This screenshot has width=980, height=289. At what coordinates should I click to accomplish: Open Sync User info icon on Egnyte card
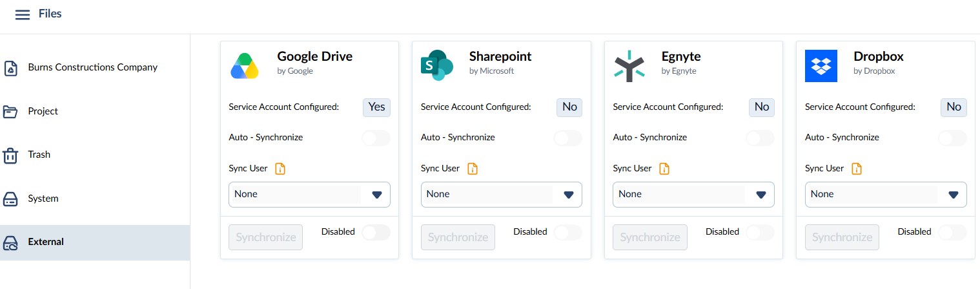point(664,169)
